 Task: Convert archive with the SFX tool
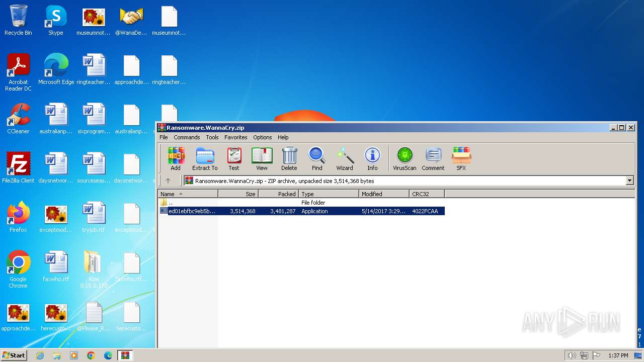click(461, 159)
